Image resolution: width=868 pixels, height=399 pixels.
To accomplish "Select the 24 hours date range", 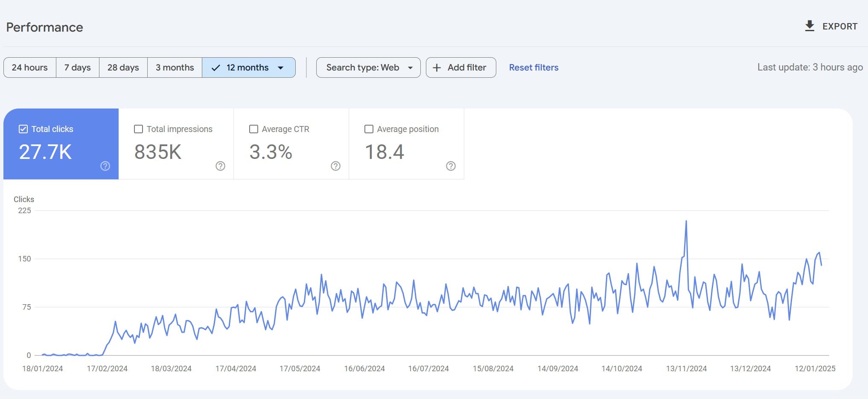I will [x=29, y=67].
